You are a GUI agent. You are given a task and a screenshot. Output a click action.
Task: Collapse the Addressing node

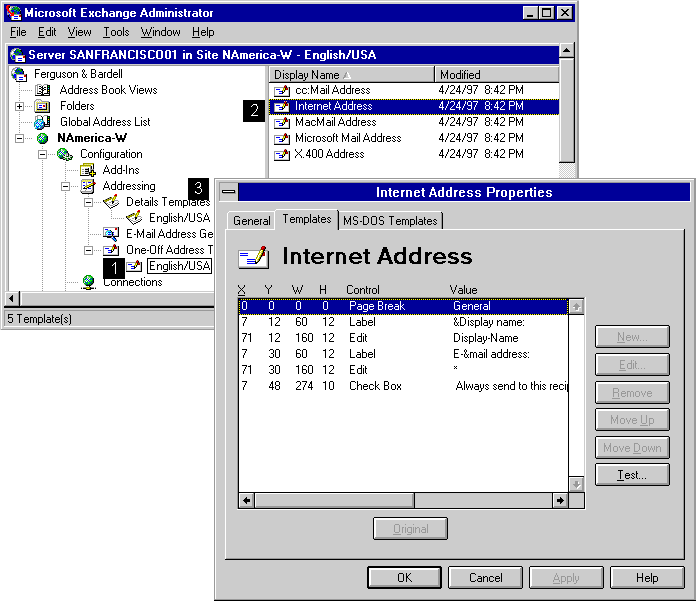65,186
